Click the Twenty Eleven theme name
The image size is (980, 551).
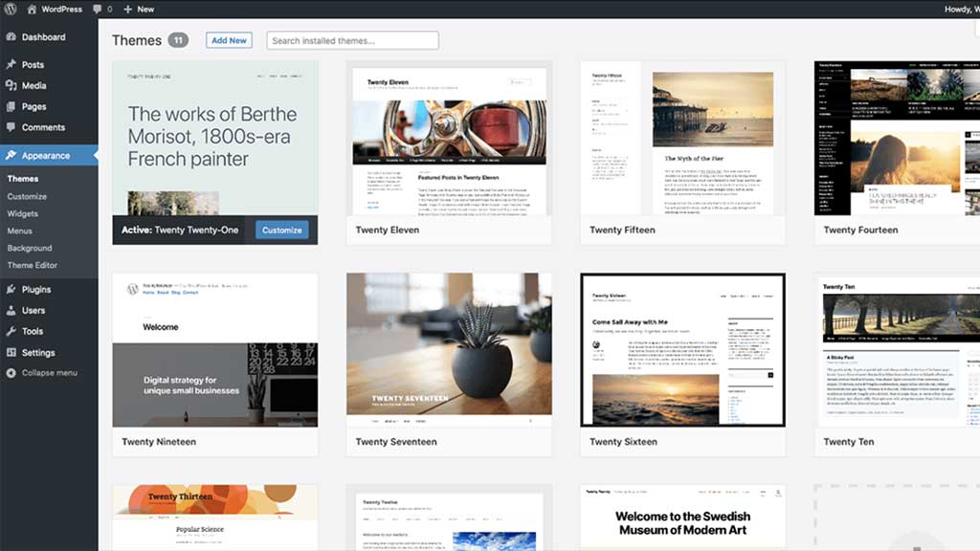388,230
